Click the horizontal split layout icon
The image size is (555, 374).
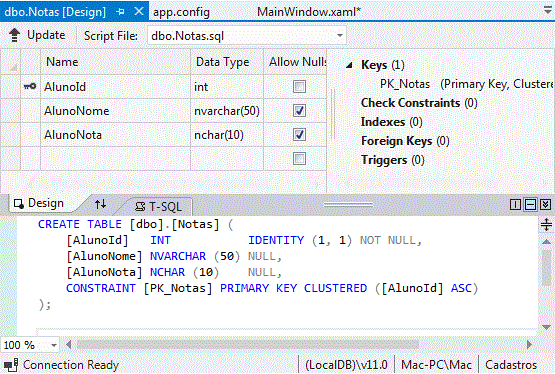530,205
